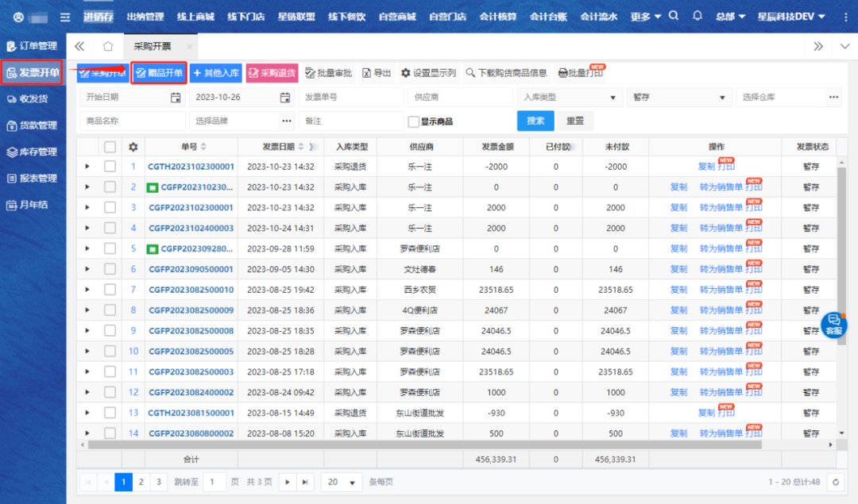This screenshot has width=858, height=504.
Task: Check the select-all checkbox in table header
Action: pyautogui.click(x=110, y=147)
